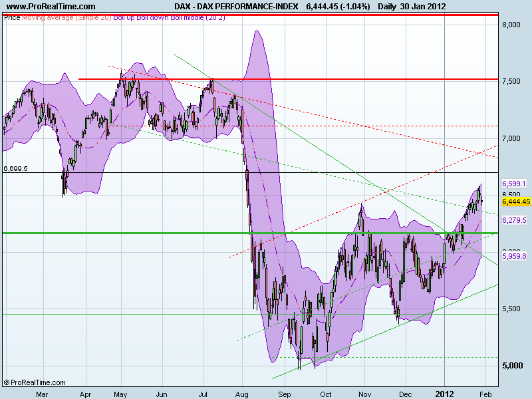This screenshot has width=532, height=399.
Task: Click the 7,500 price axis label
Action: 511,81
